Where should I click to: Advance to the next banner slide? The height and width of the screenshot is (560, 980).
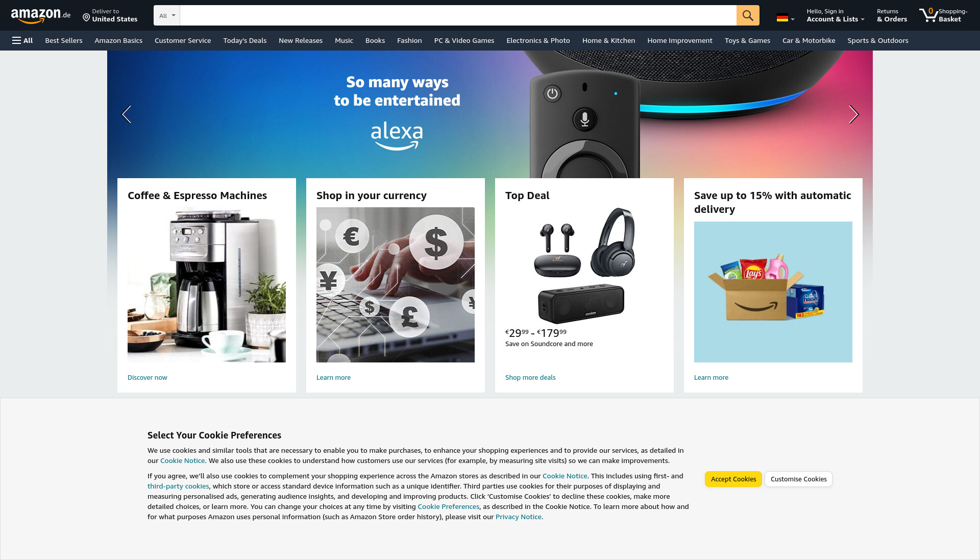[x=853, y=114]
